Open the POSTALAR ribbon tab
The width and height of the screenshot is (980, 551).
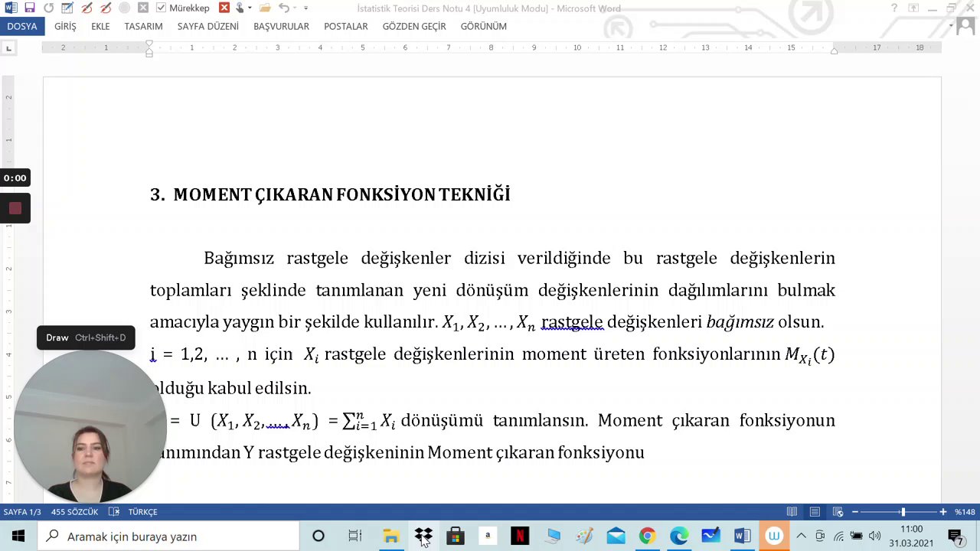346,26
